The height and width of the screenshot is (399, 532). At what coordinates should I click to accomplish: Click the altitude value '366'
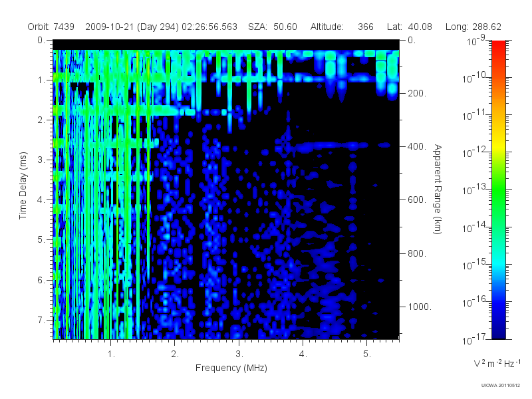point(365,27)
